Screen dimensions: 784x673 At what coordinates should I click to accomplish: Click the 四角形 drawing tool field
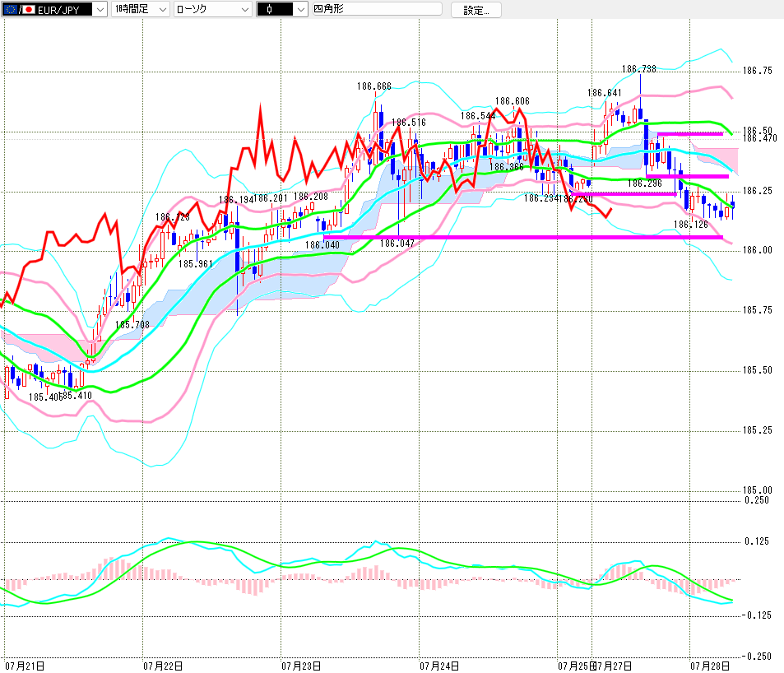point(378,8)
